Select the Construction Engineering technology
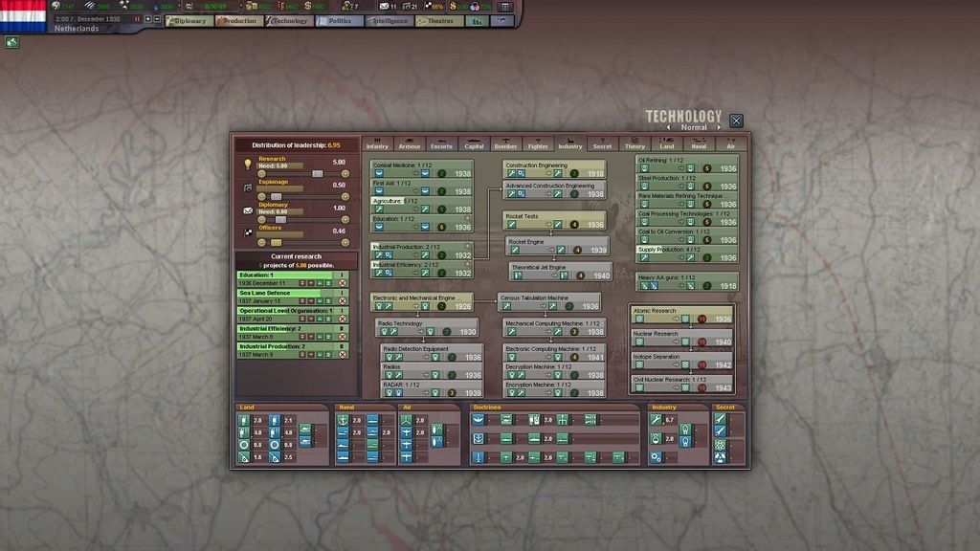 (x=554, y=169)
